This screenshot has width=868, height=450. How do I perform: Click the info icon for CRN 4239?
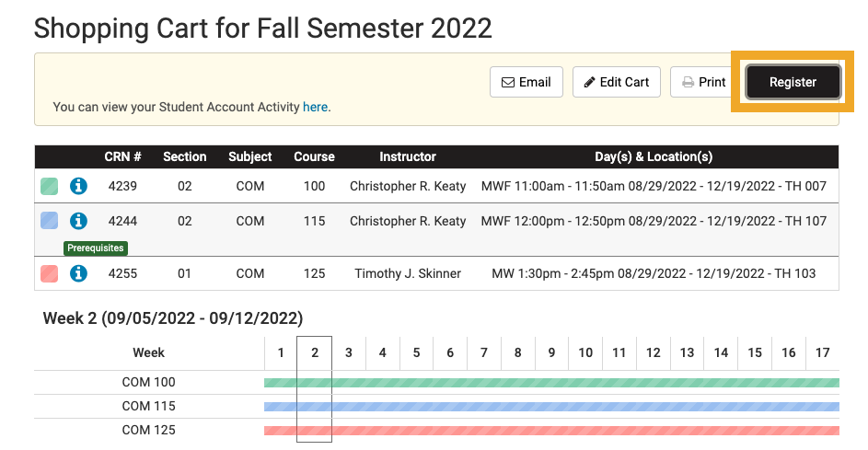[x=78, y=186]
